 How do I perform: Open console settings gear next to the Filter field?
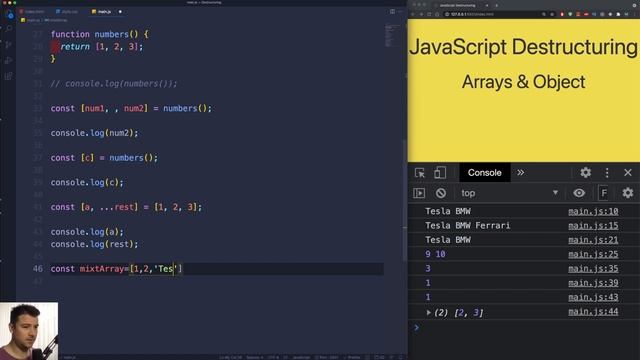coord(628,193)
